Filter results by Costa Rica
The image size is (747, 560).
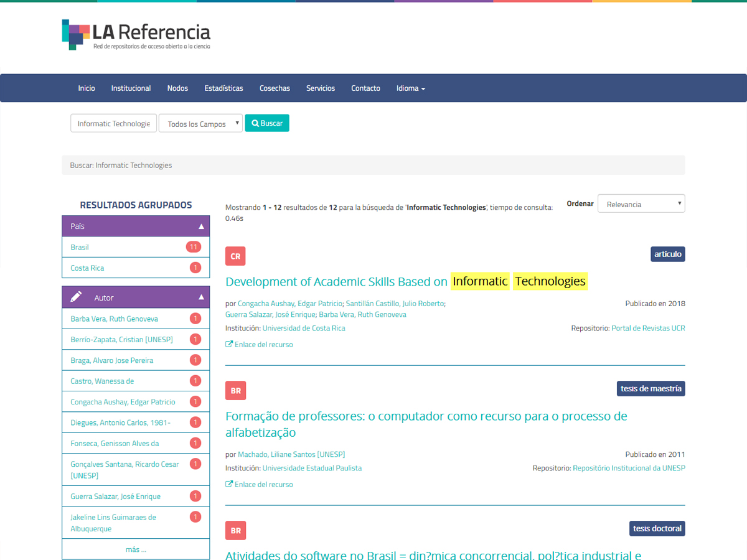point(87,268)
